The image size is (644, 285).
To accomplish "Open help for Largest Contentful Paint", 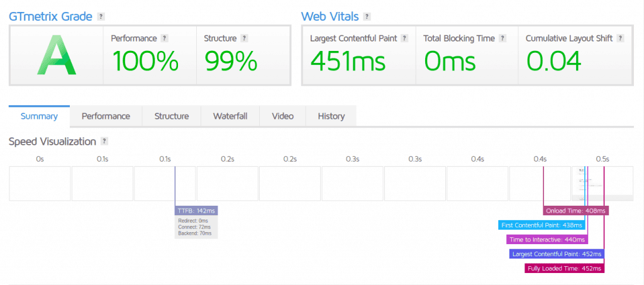I will tap(404, 38).
